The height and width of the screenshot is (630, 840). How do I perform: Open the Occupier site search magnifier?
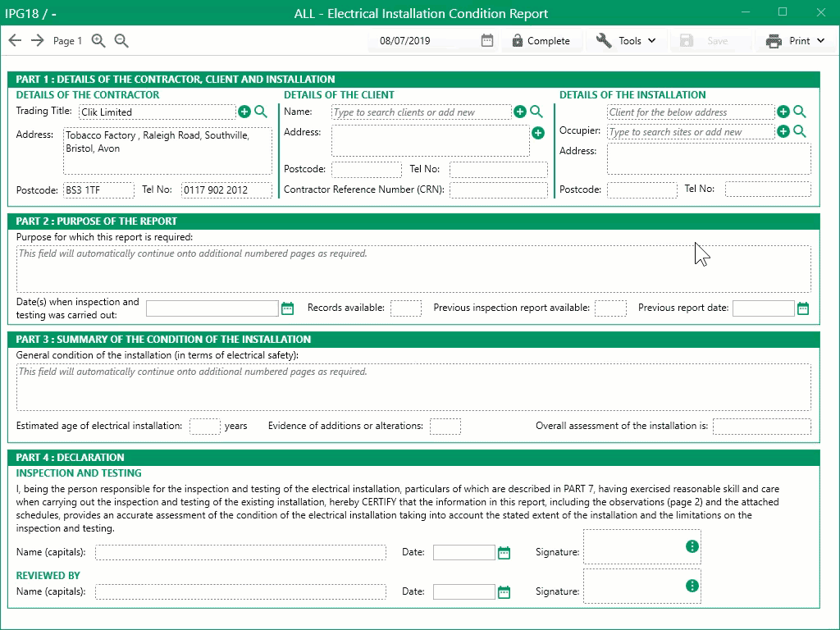click(800, 131)
